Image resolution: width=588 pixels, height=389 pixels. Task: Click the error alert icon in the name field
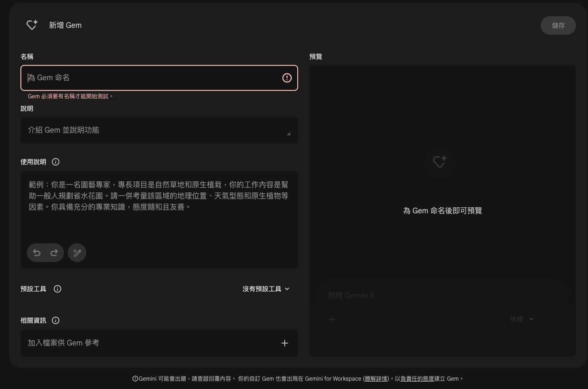287,78
